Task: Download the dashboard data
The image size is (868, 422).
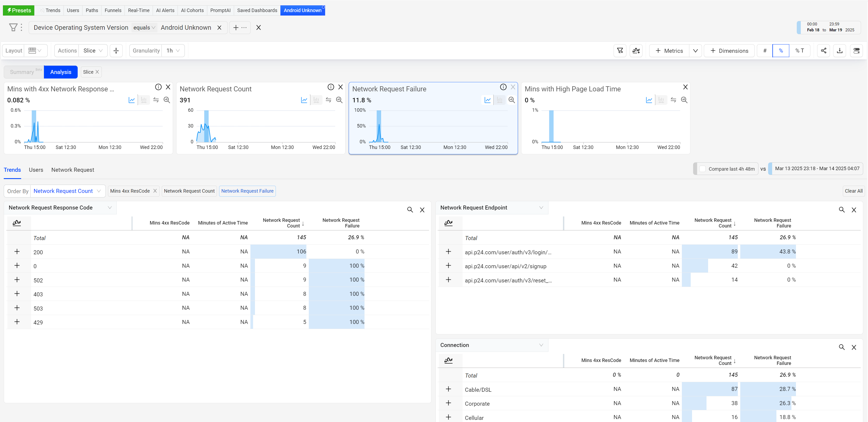Action: click(840, 51)
